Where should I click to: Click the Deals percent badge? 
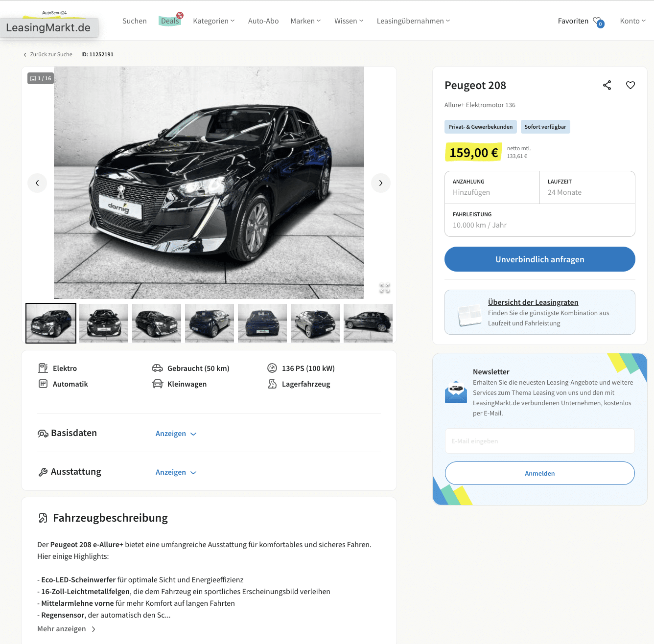pos(180,16)
